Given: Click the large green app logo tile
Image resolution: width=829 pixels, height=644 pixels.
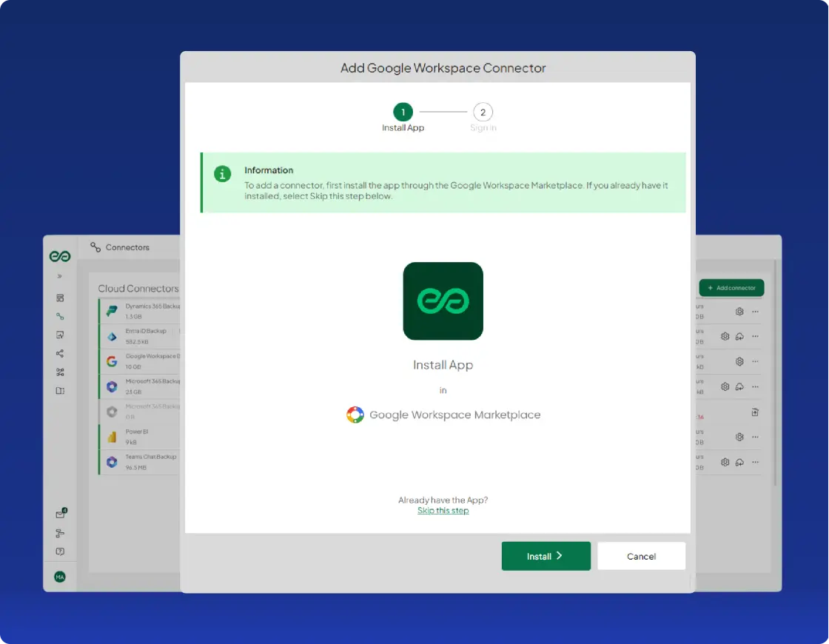Looking at the screenshot, I should (443, 301).
